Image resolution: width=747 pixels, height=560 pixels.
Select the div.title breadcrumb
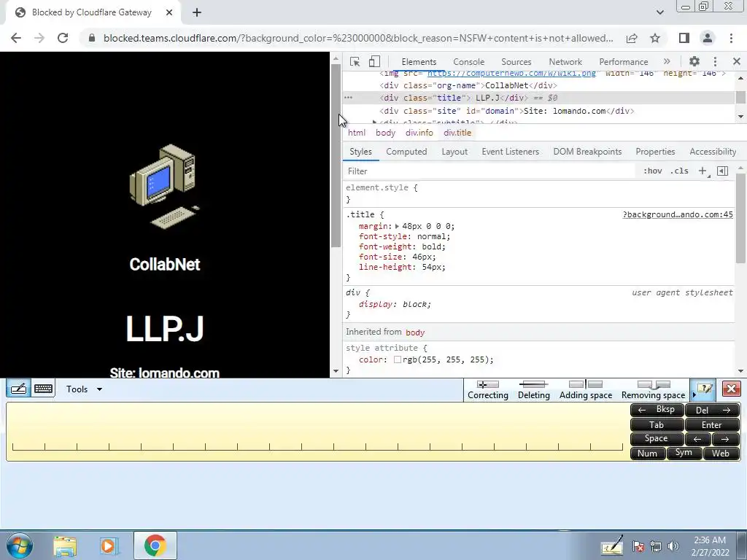[457, 133]
